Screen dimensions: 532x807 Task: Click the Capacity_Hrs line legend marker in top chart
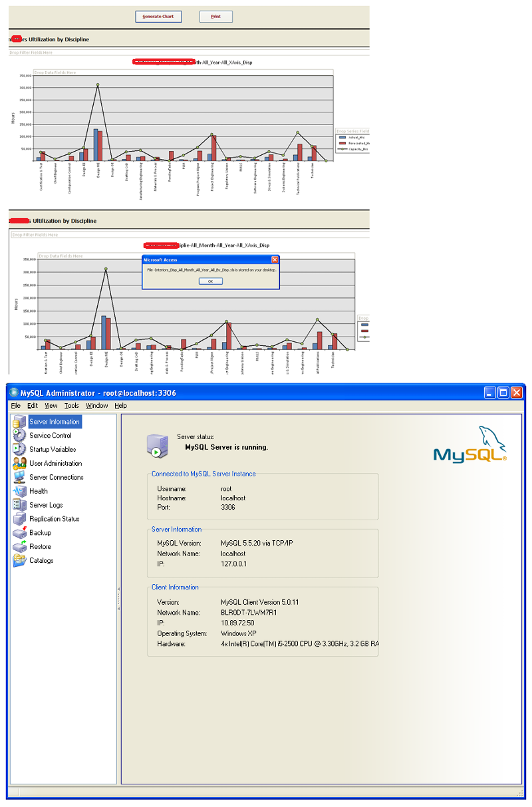[x=342, y=149]
